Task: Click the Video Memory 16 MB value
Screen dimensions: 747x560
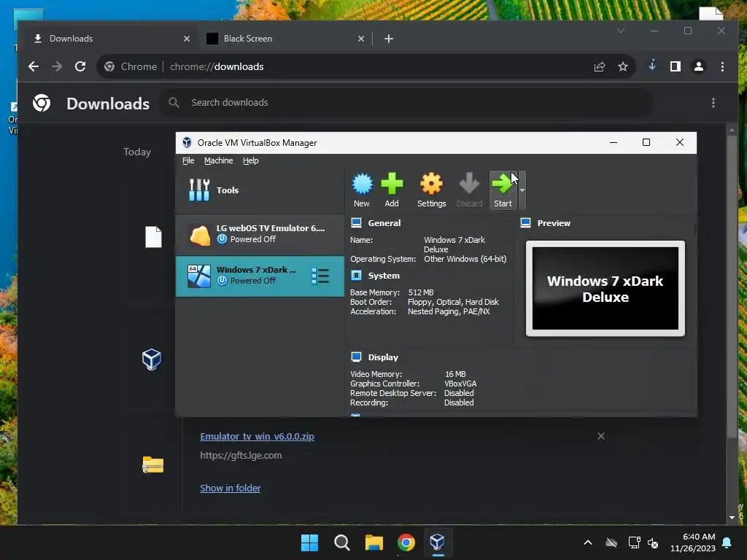Action: coord(455,374)
